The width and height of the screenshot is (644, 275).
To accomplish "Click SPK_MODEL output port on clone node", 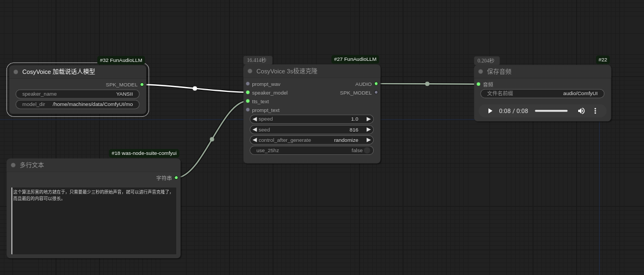I will (x=376, y=93).
